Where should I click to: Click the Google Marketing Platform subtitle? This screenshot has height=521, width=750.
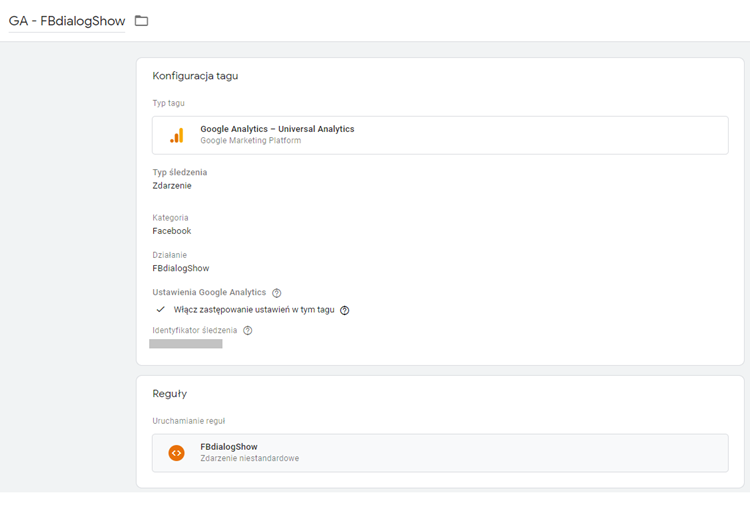point(250,141)
